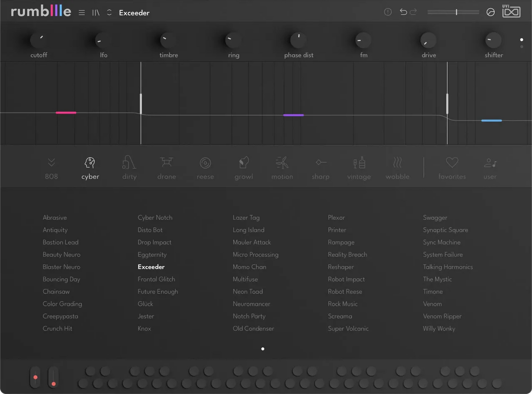This screenshot has height=394, width=532.
Task: Click the right crossover split handle
Action: 447,104
